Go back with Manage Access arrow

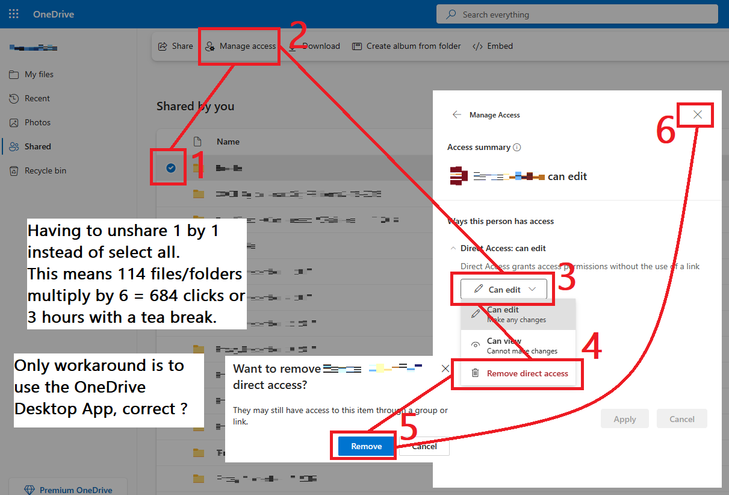click(457, 114)
